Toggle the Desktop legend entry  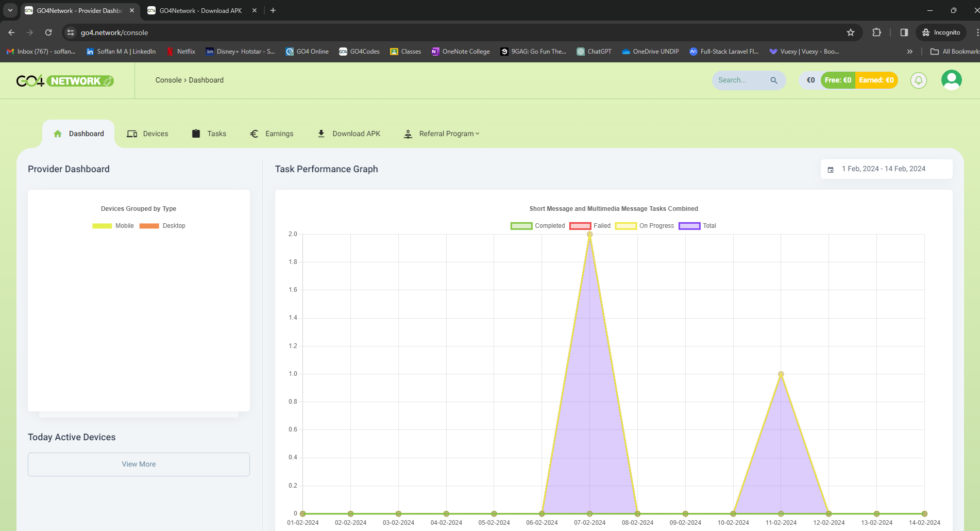tap(162, 226)
